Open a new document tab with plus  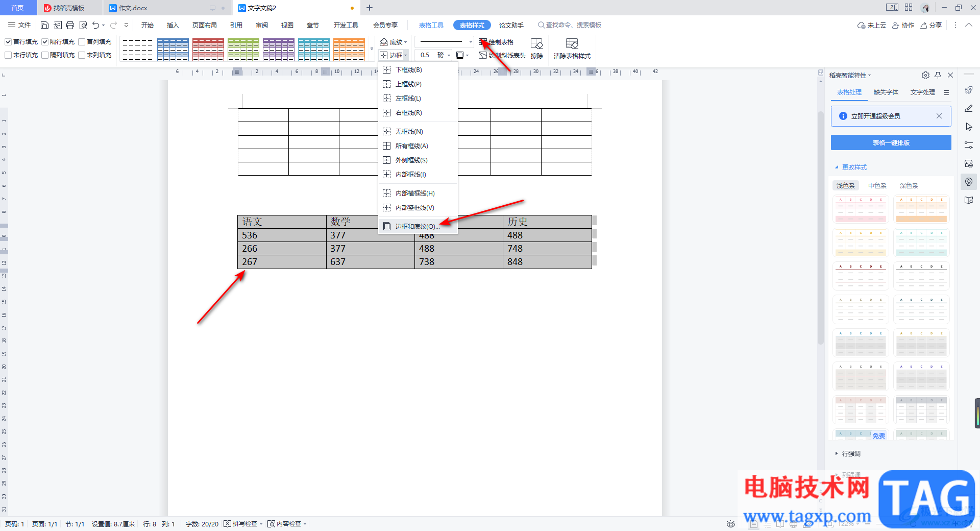(370, 8)
